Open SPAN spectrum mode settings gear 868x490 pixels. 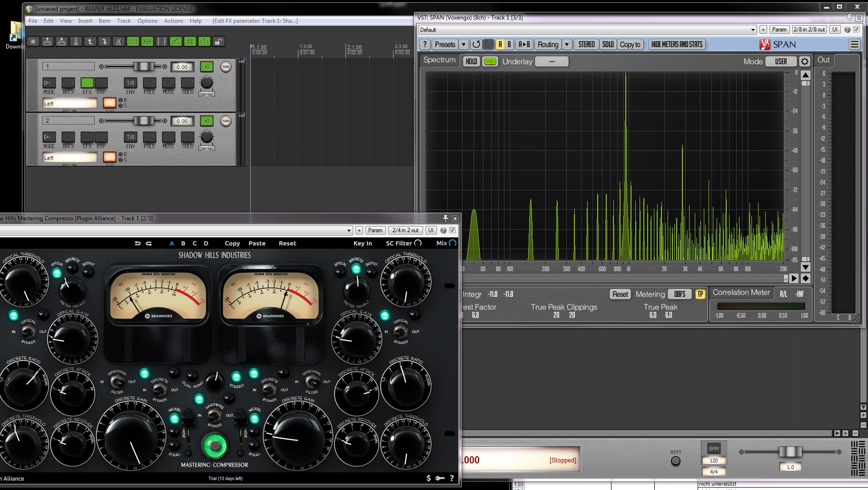pyautogui.click(x=804, y=61)
